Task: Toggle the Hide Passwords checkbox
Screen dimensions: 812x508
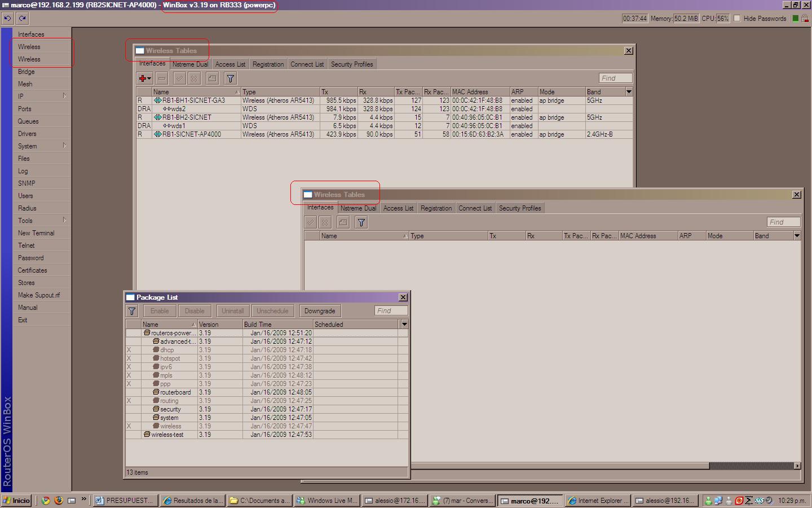Action: pyautogui.click(x=737, y=18)
